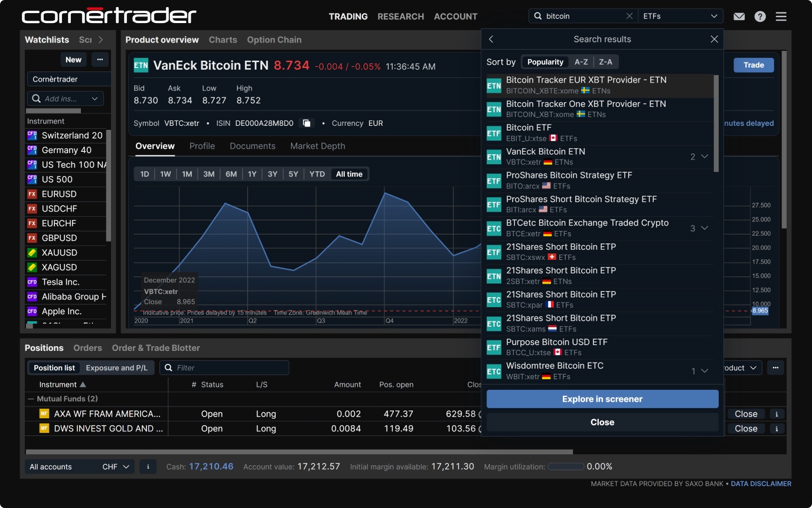Click the positions table horizontal scrollbar
The image size is (812, 508).
point(299,452)
